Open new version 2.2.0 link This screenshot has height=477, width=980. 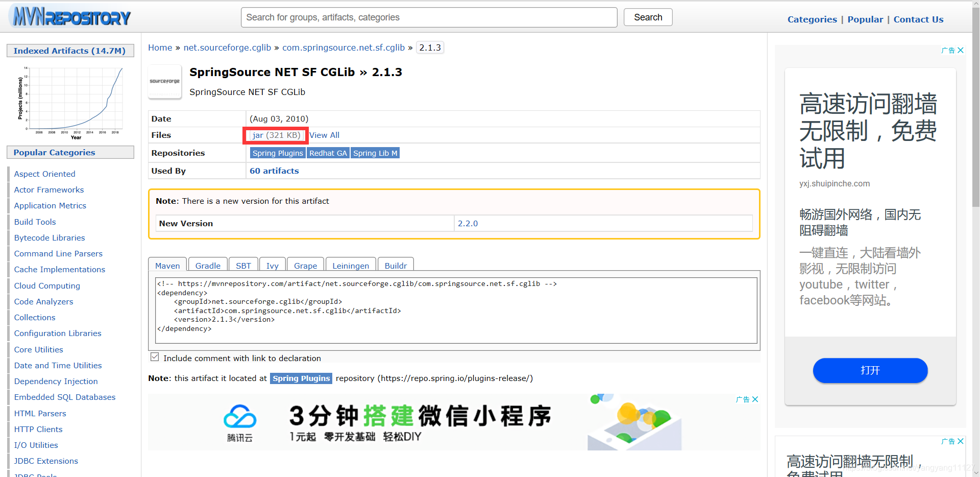tap(468, 223)
